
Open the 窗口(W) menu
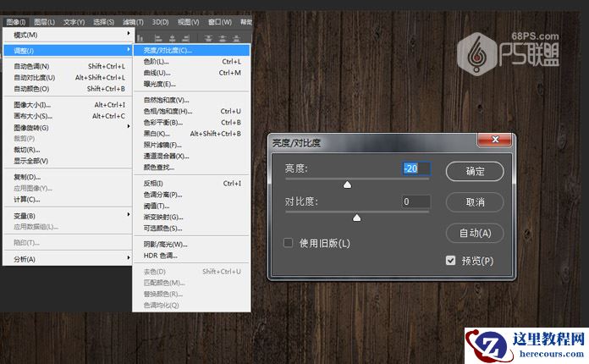[220, 22]
